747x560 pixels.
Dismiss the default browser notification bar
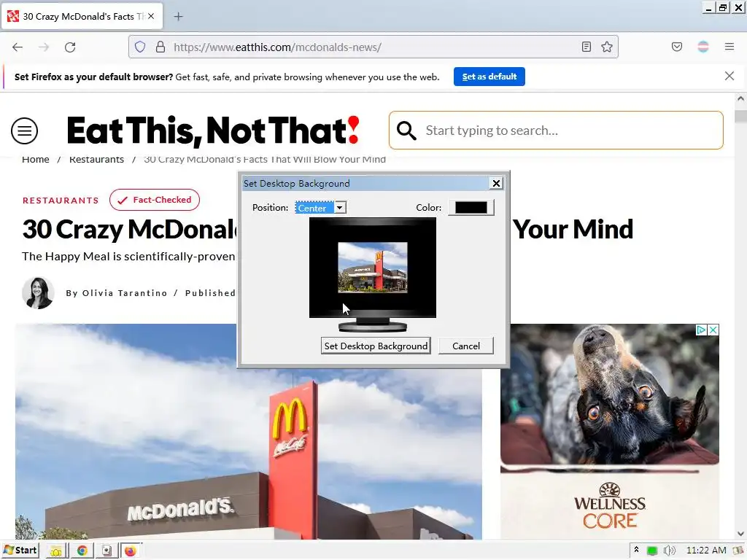point(729,76)
